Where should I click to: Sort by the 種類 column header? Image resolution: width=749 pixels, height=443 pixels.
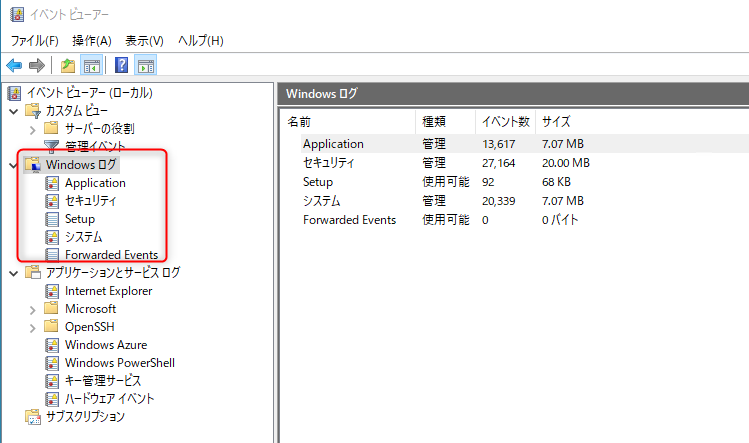point(446,122)
